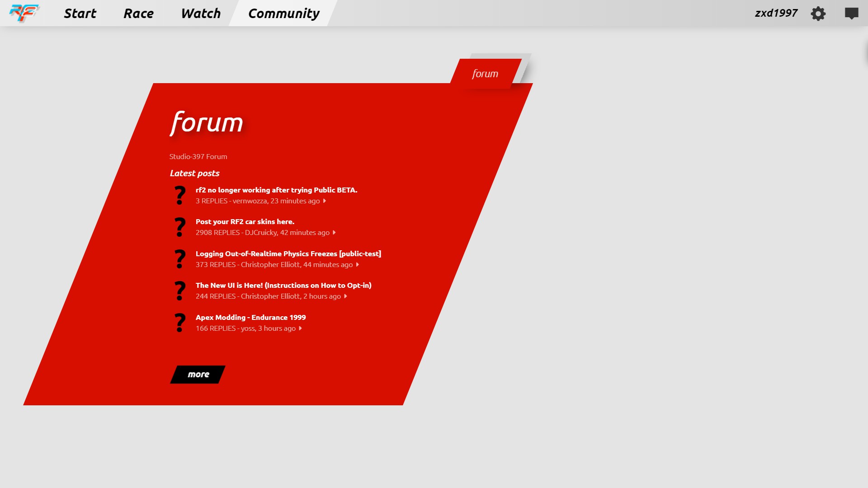Switch to the Race tab
Viewport: 868px width, 488px height.
click(139, 14)
